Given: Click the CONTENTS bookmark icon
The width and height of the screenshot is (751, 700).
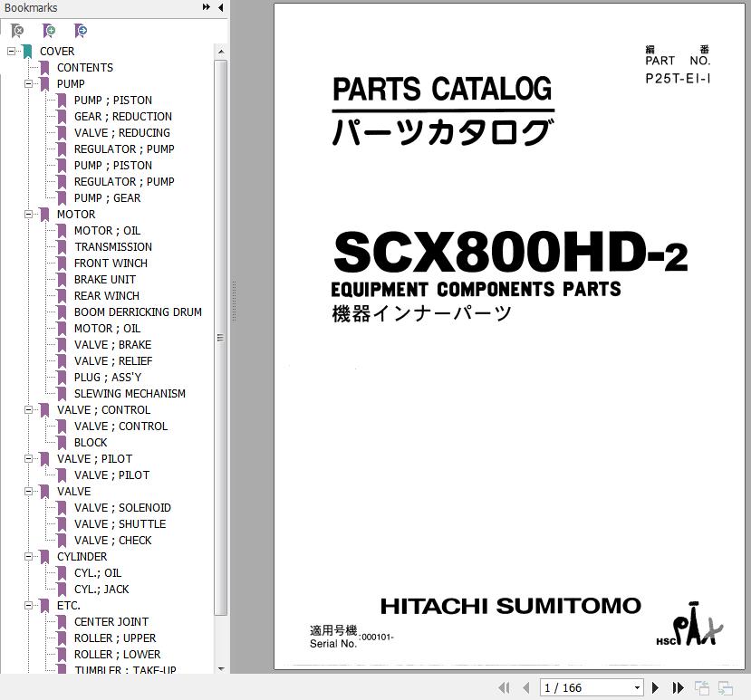Looking at the screenshot, I should click(x=44, y=68).
